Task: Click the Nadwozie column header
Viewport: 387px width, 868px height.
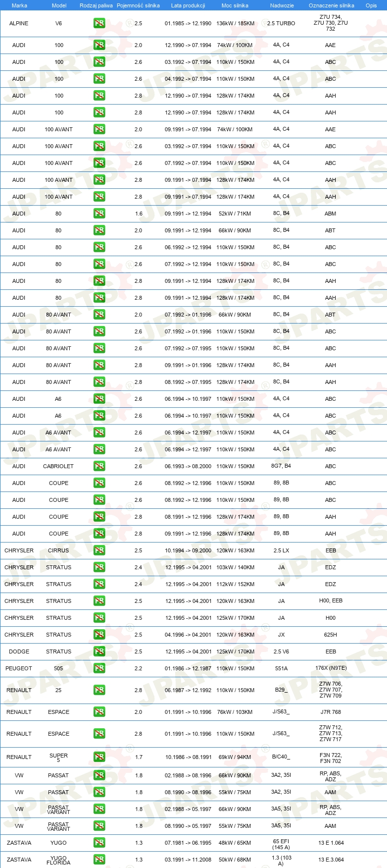Action: (x=282, y=5)
